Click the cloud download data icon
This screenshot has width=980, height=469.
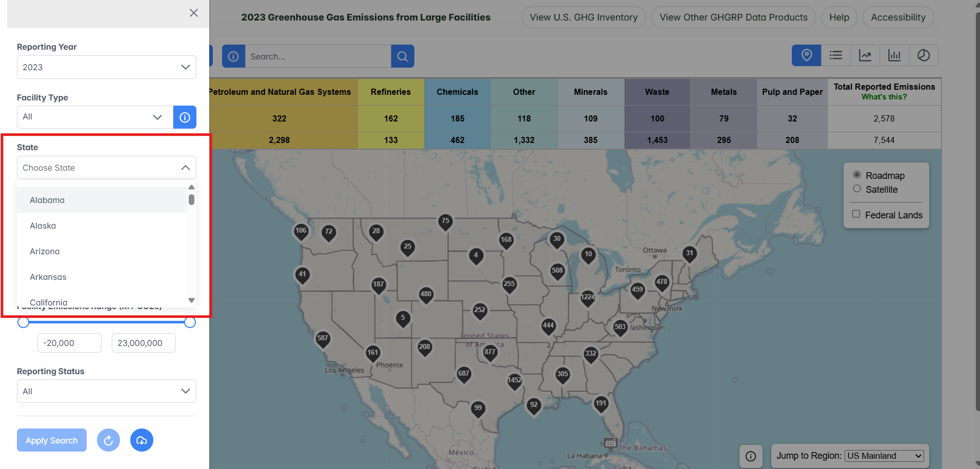(x=142, y=440)
